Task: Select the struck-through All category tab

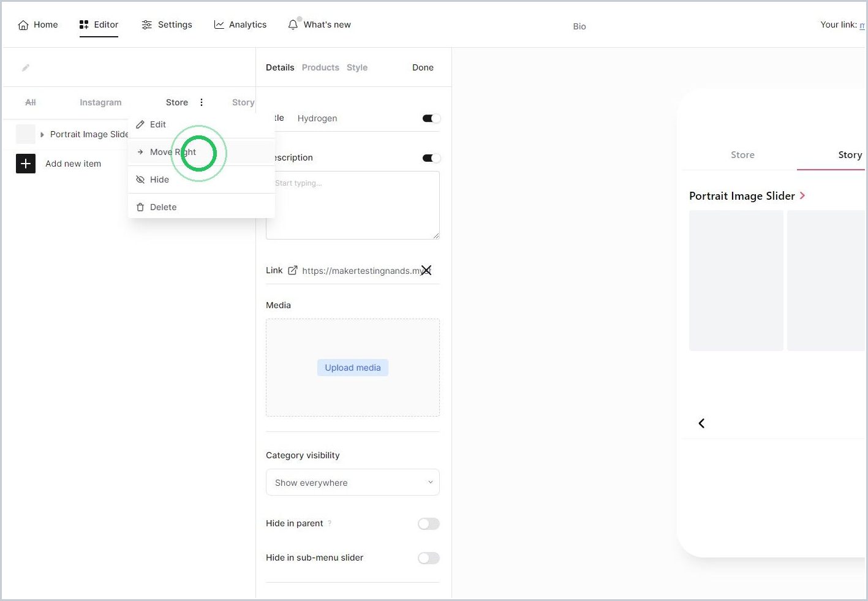Action: (31, 102)
